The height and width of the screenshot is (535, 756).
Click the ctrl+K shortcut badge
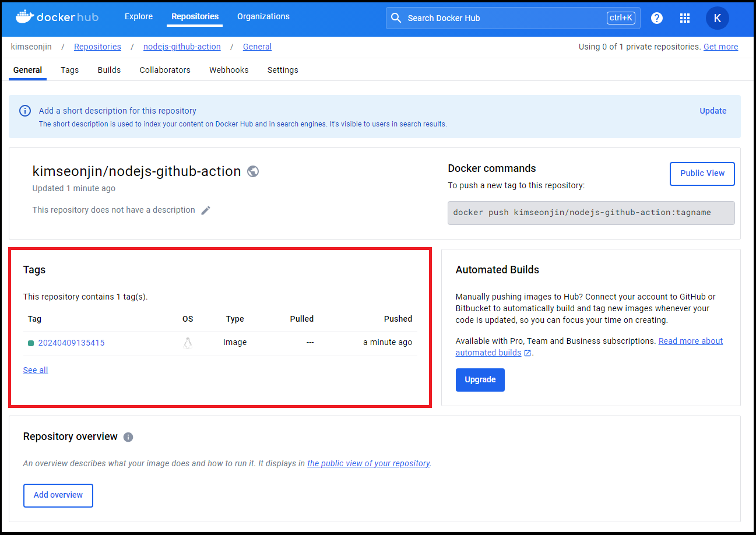tap(621, 18)
